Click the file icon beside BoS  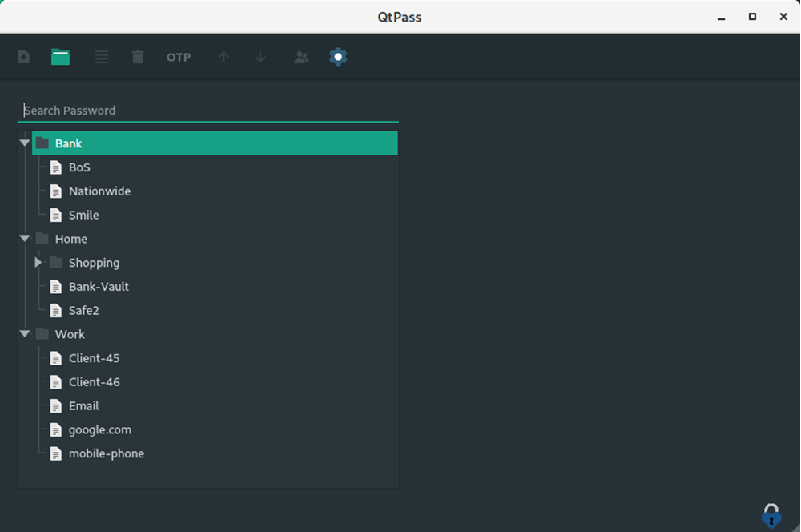click(x=56, y=167)
